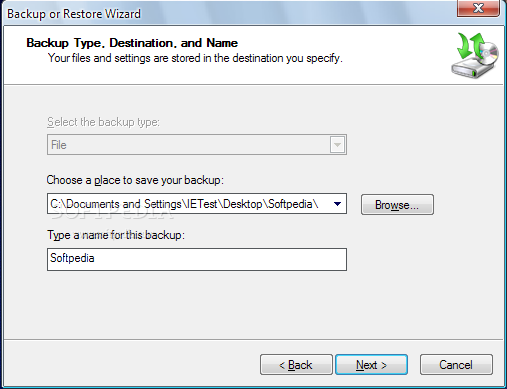Viewport: 507px width, 389px height.
Task: Click the blank gray area below name field
Action: [253, 305]
